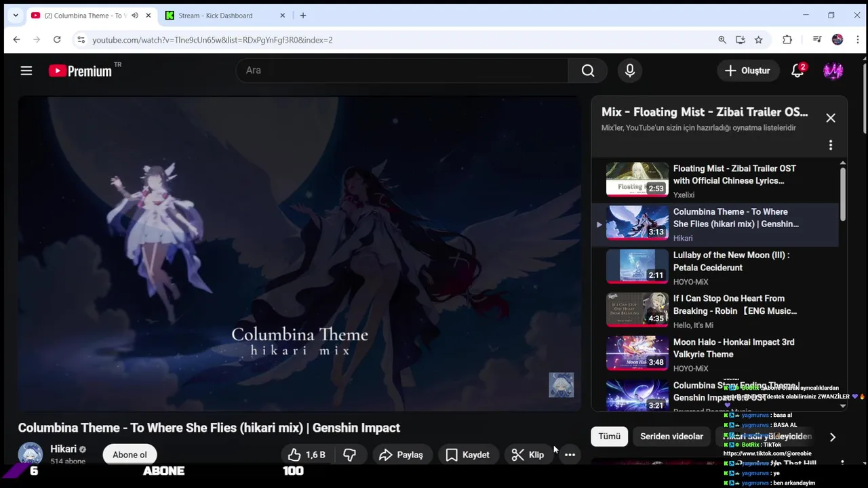Screen dimensions: 868x488
Task: Select the Tümü filter chip
Action: (609, 436)
